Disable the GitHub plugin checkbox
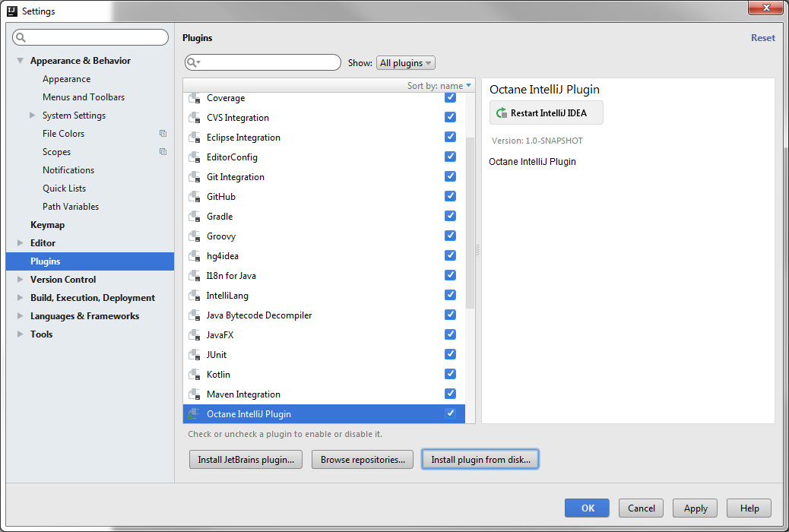789x532 pixels. tap(450, 196)
